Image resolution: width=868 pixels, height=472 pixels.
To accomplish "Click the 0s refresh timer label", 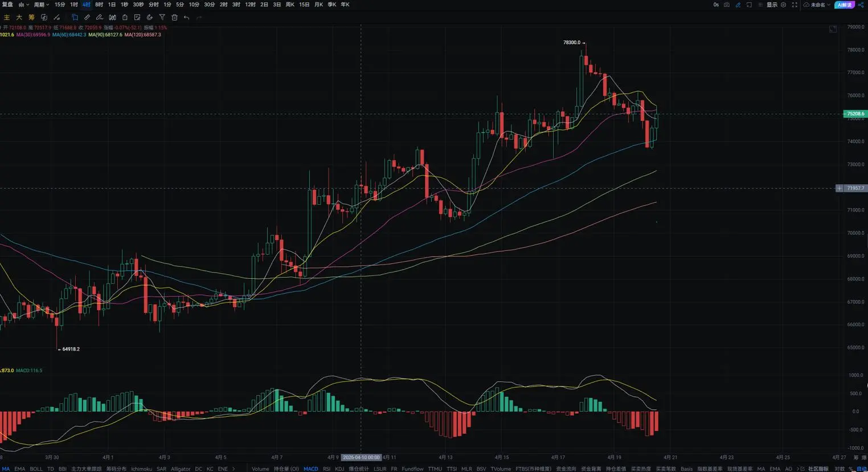I will click(716, 5).
